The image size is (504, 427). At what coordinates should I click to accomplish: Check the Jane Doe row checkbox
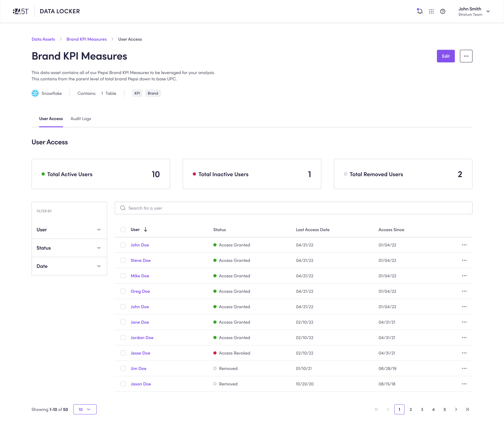123,322
